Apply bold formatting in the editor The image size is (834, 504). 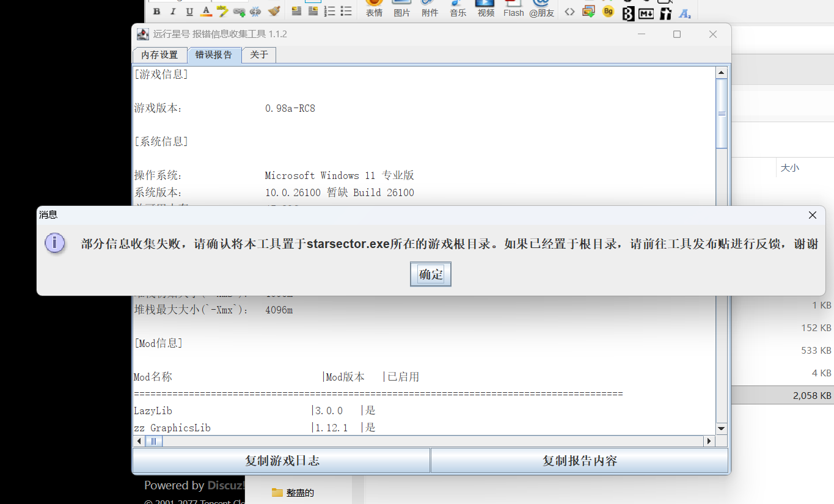point(156,11)
